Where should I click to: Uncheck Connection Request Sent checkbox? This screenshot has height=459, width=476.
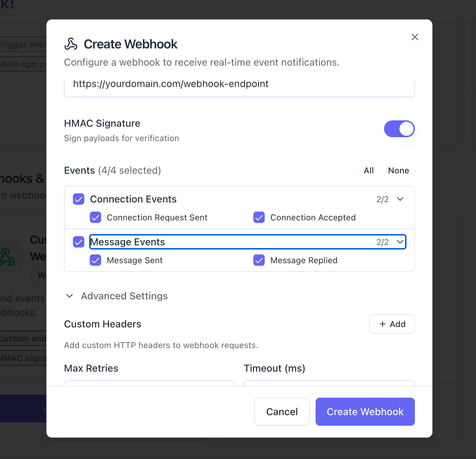coord(95,218)
